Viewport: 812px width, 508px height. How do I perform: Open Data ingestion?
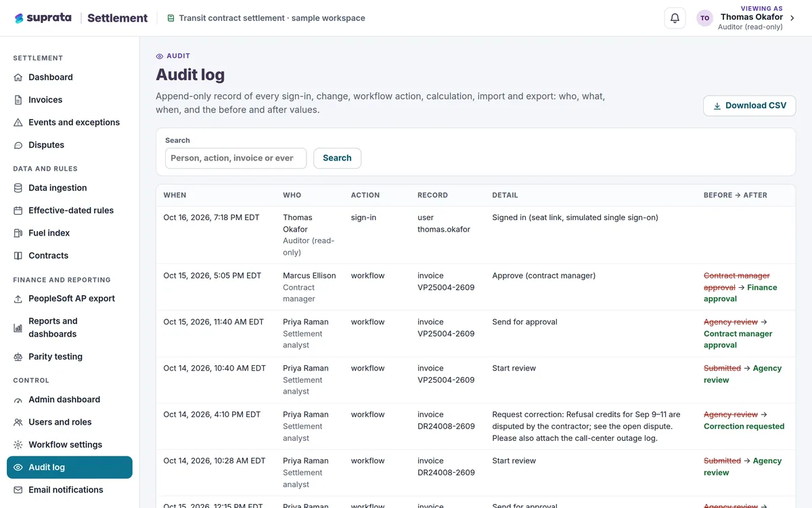click(x=70, y=188)
